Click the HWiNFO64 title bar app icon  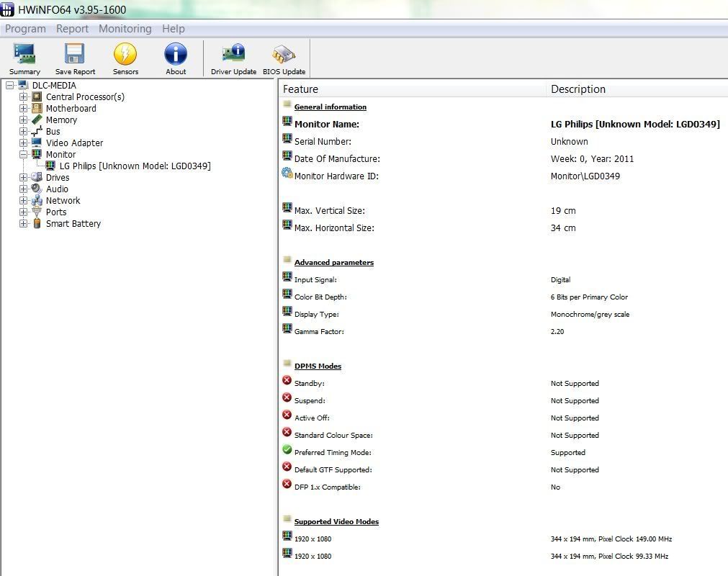pyautogui.click(x=7, y=9)
